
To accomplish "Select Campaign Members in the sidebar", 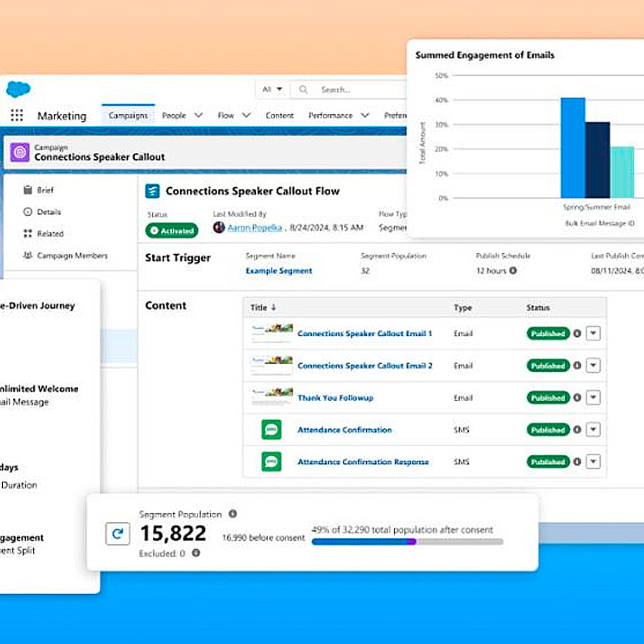I will pyautogui.click(x=72, y=255).
